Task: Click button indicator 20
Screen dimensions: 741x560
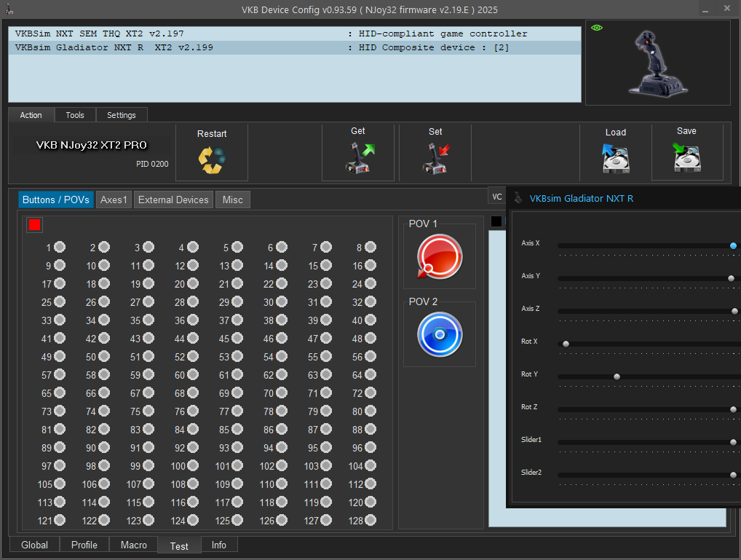Action: pos(193,283)
